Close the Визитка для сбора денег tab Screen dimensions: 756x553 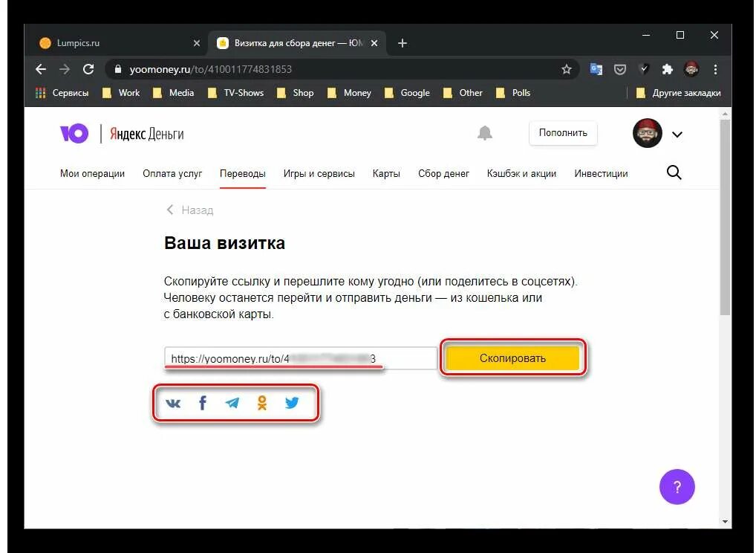point(374,43)
